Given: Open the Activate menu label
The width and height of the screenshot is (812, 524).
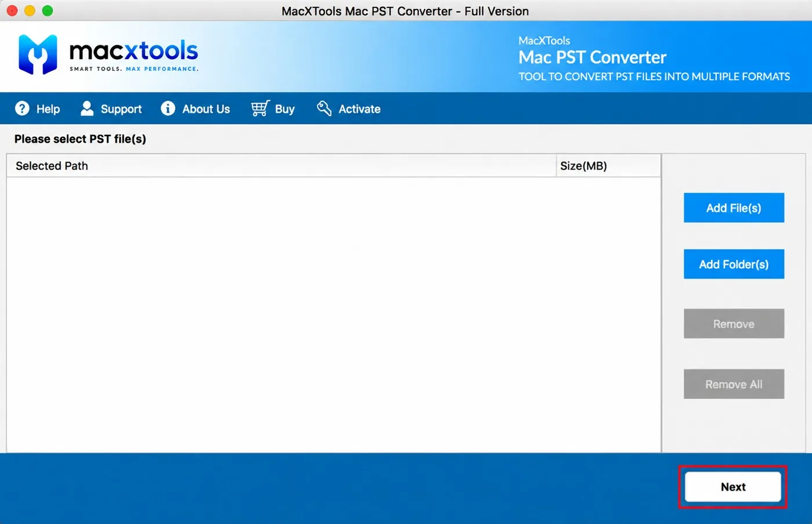Looking at the screenshot, I should pos(360,109).
